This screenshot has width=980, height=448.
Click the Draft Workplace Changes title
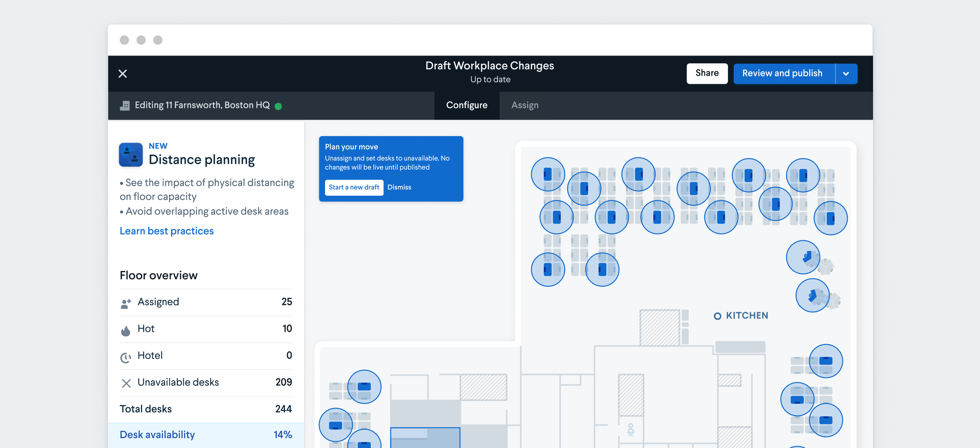(490, 66)
